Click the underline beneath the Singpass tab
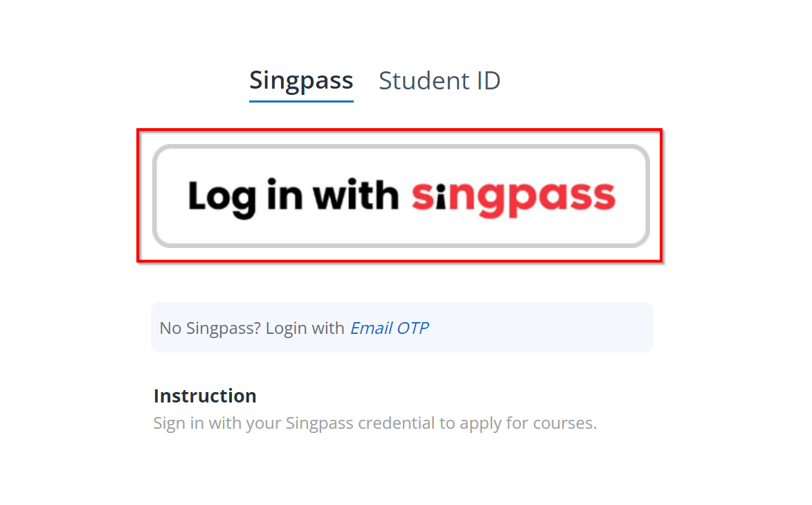Image resolution: width=812 pixels, height=505 pixels. 300,100
